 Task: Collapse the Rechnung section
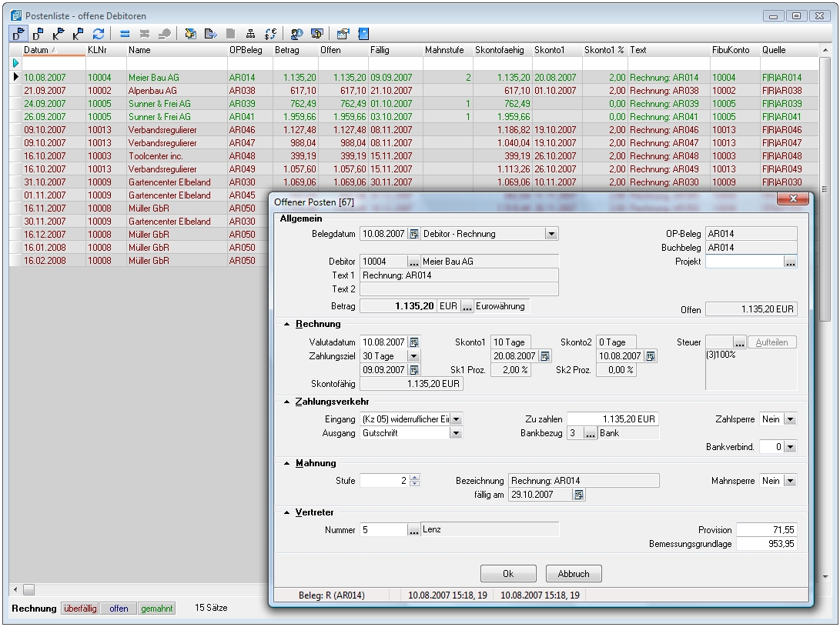(287, 325)
